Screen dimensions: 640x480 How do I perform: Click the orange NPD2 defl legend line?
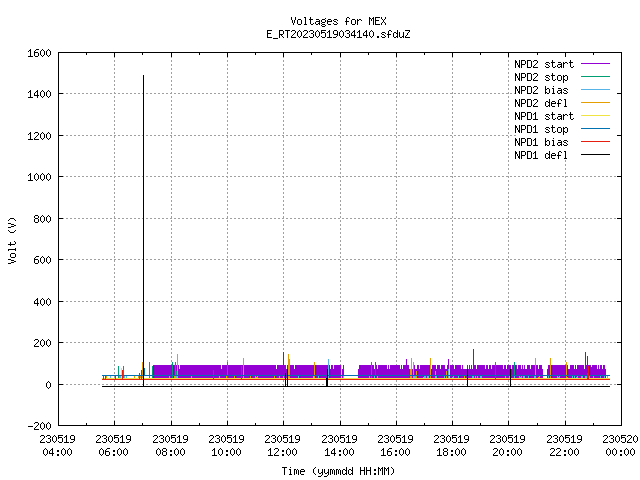click(x=595, y=103)
